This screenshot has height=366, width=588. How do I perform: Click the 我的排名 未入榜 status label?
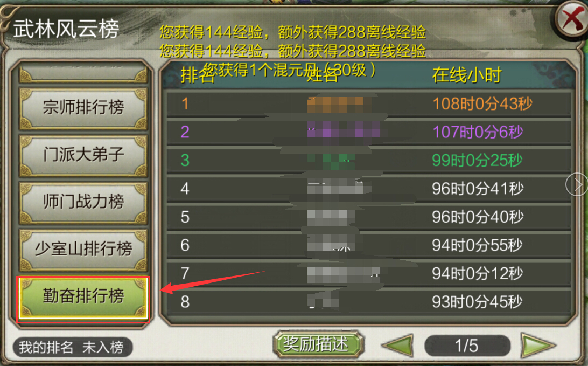[72, 347]
